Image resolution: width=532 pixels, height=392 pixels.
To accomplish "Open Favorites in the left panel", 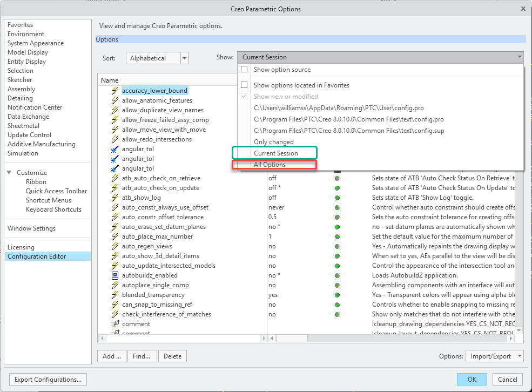I will pos(21,25).
